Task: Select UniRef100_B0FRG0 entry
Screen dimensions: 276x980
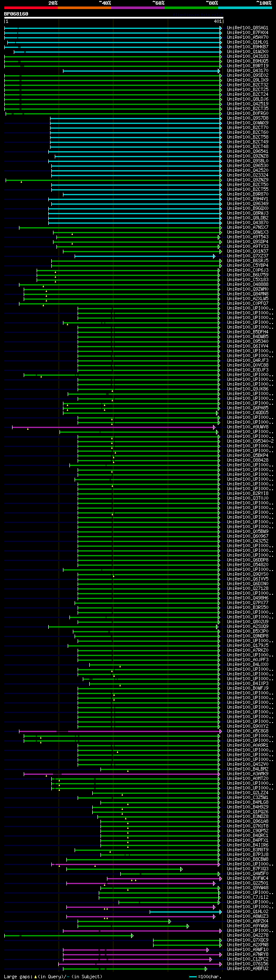Action: coord(248,114)
